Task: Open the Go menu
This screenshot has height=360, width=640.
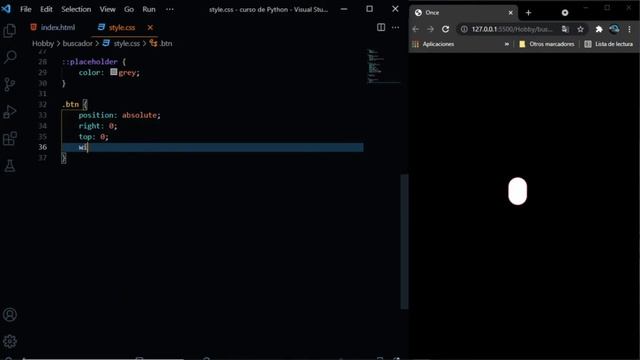Action: 129,9
